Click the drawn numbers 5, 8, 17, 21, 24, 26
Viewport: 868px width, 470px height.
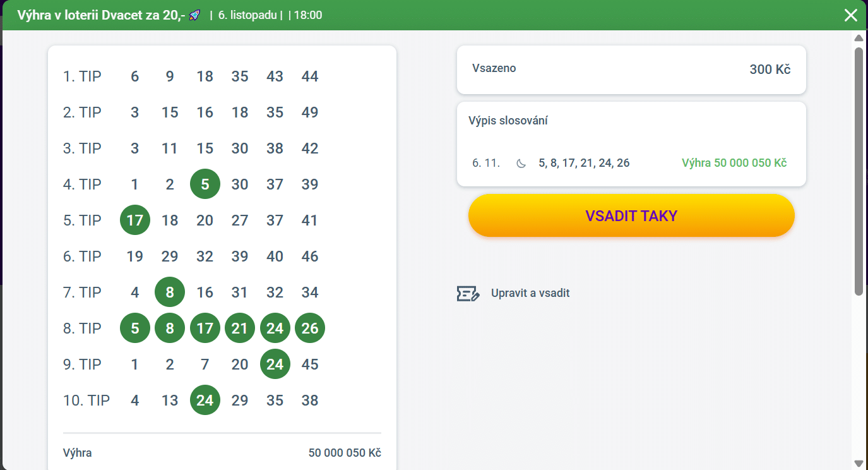584,163
